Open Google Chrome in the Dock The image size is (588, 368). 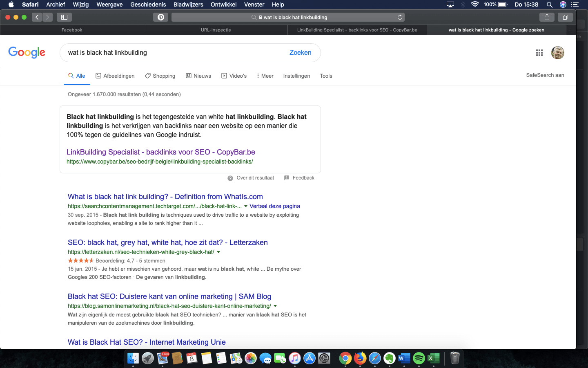[x=345, y=359]
